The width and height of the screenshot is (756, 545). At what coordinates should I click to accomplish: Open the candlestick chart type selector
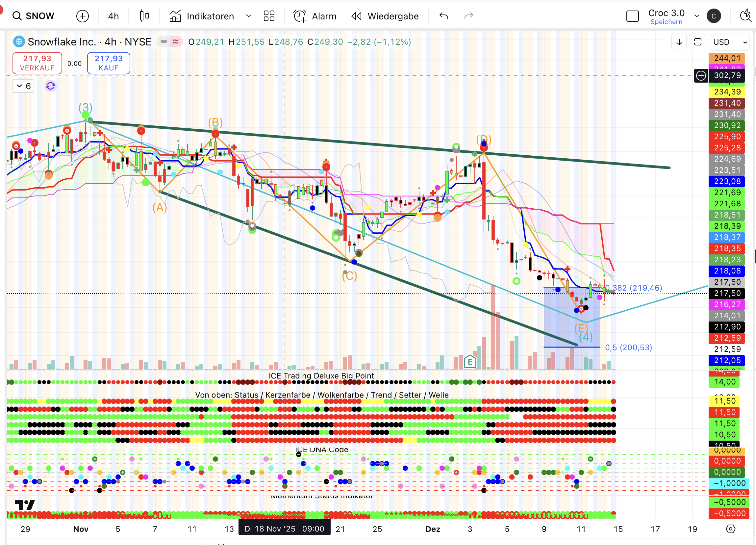click(144, 16)
